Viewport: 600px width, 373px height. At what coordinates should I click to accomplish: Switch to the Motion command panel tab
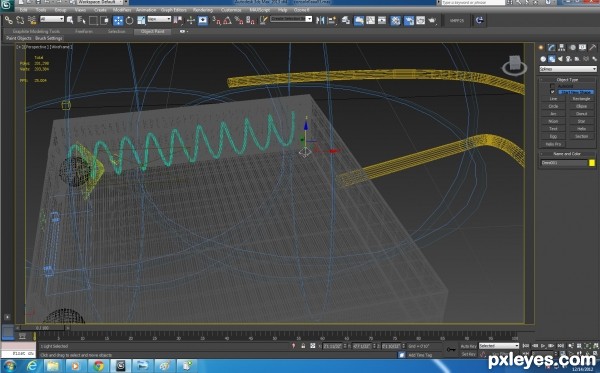[572, 47]
